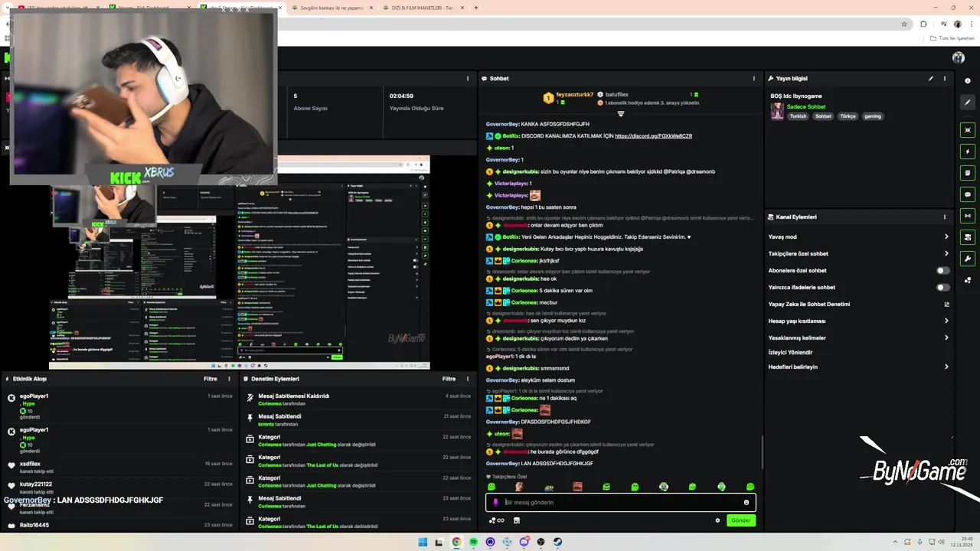This screenshot has width=980, height=551.
Task: Collapse the pinned gifts banner arrow
Action: [x=621, y=114]
